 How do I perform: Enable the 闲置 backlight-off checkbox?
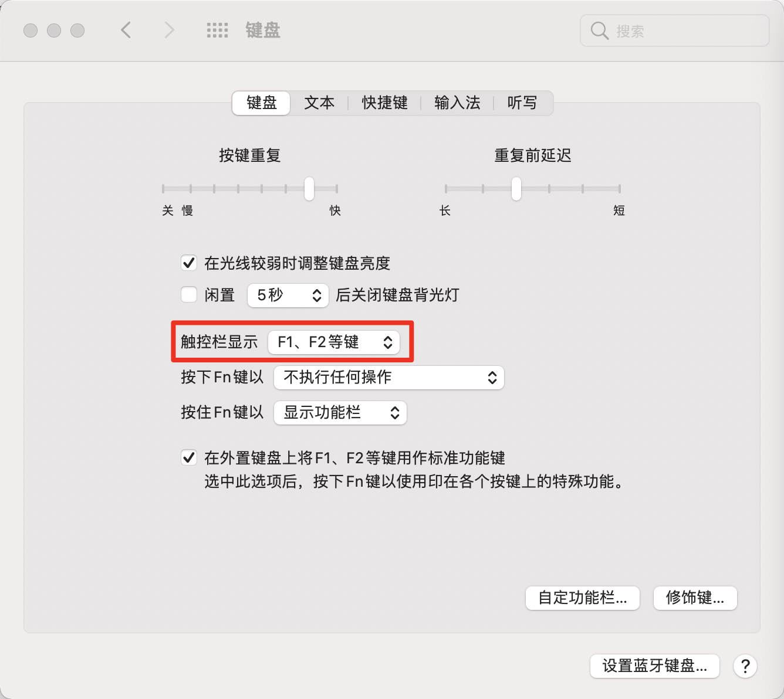click(189, 294)
